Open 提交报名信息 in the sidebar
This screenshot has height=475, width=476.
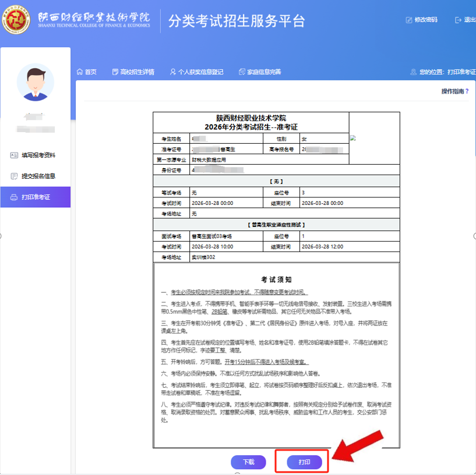[x=38, y=176]
